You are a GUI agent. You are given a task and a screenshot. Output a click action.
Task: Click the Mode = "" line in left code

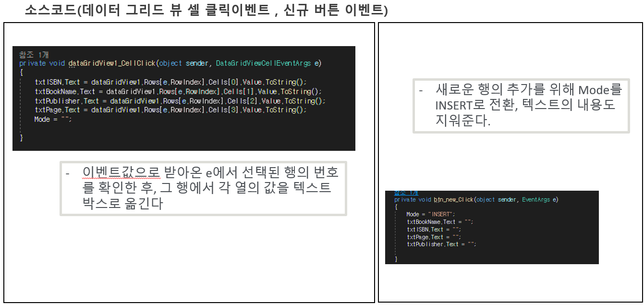point(53,119)
